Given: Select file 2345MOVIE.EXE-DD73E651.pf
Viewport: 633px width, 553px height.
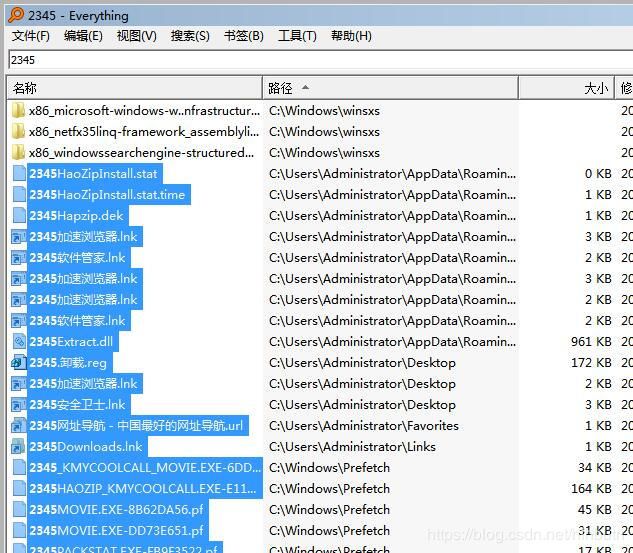Looking at the screenshot, I should 116,530.
